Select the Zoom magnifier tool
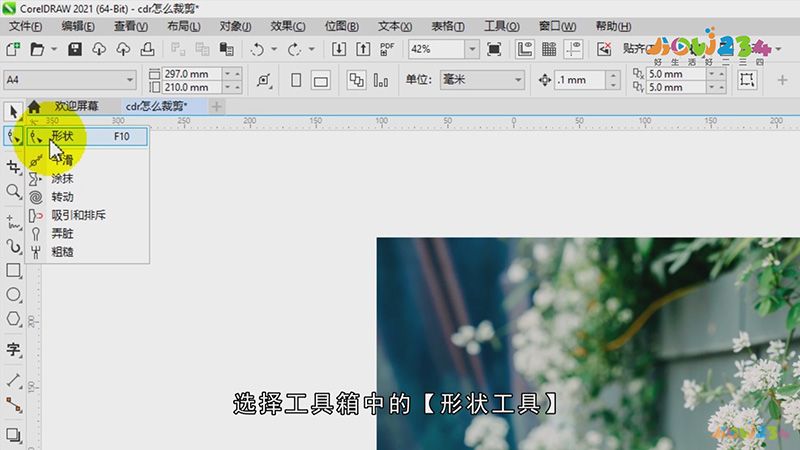Image resolution: width=800 pixels, height=450 pixels. (13, 191)
